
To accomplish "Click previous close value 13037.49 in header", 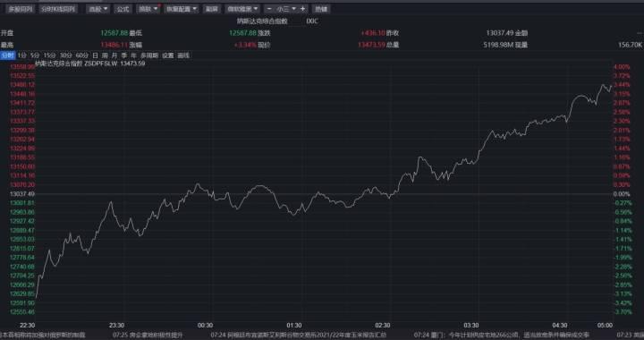I will (x=500, y=33).
